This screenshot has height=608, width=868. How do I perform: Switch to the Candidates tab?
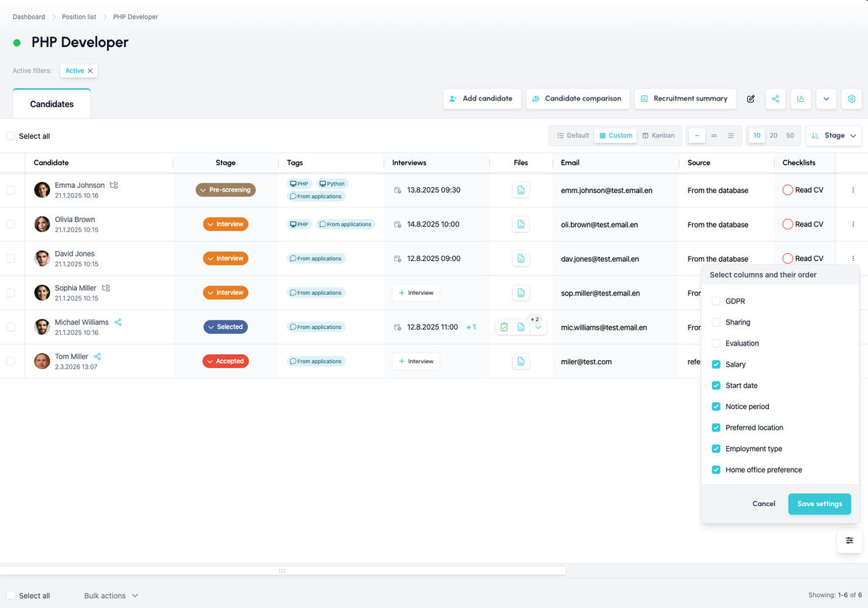tap(52, 104)
